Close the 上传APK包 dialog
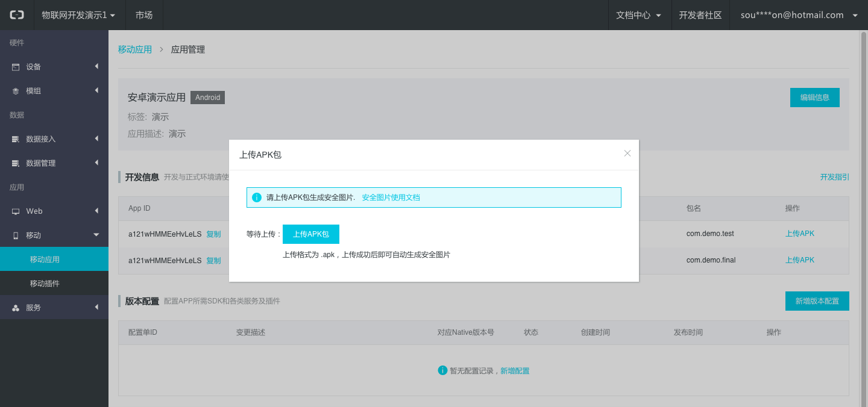The width and height of the screenshot is (868, 407). pos(627,154)
